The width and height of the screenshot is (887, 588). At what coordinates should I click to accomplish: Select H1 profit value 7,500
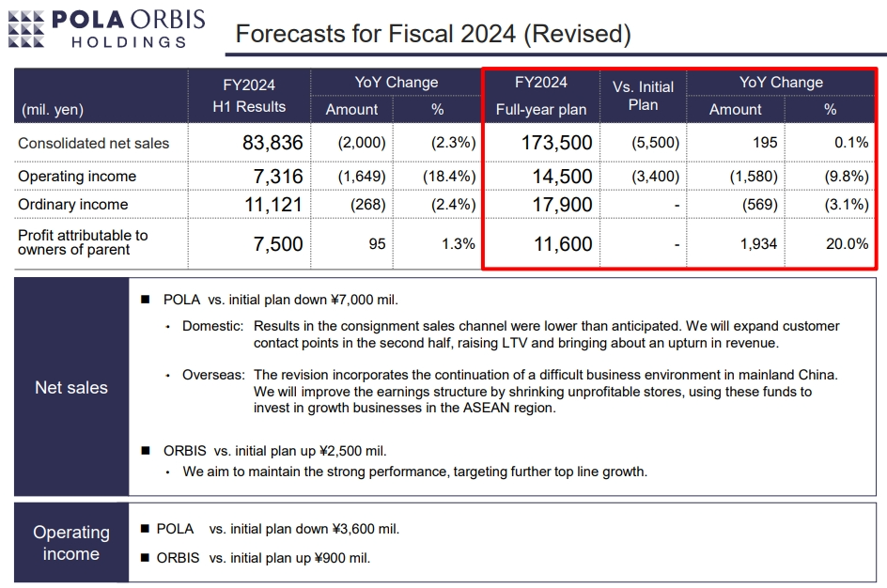(x=278, y=244)
